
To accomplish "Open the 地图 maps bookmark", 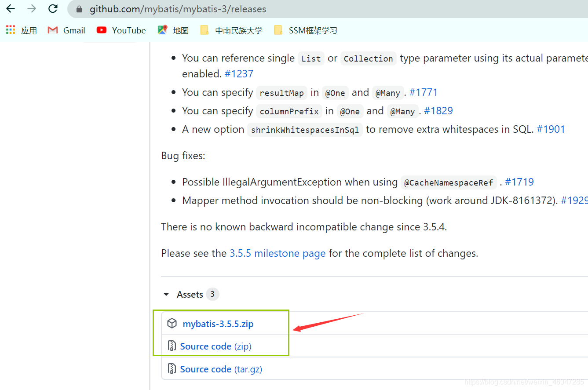I will click(x=173, y=30).
